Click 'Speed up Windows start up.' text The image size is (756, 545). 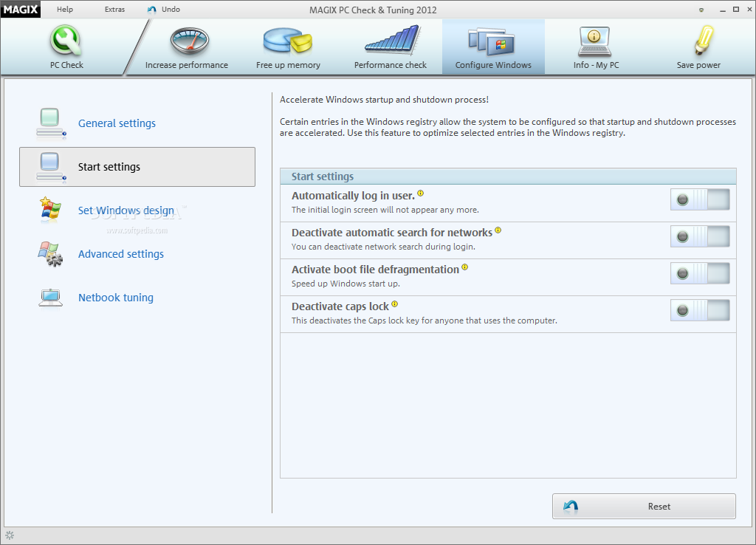click(x=346, y=284)
